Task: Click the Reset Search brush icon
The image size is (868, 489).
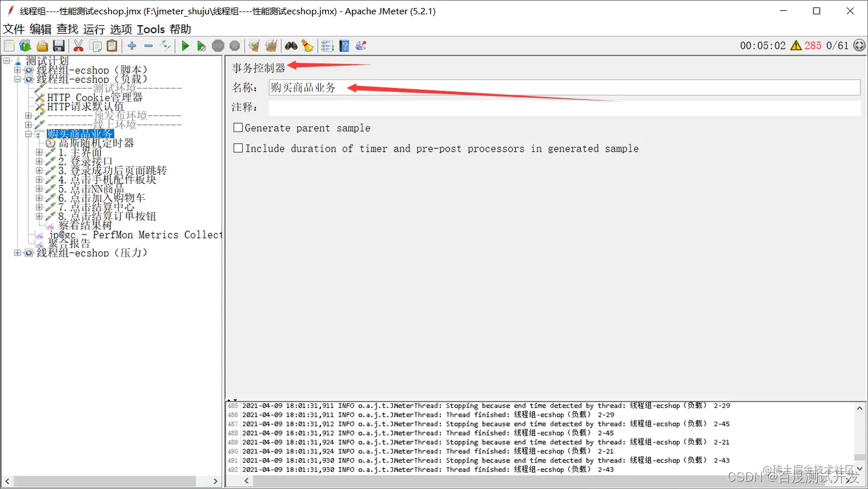Action: click(x=308, y=46)
